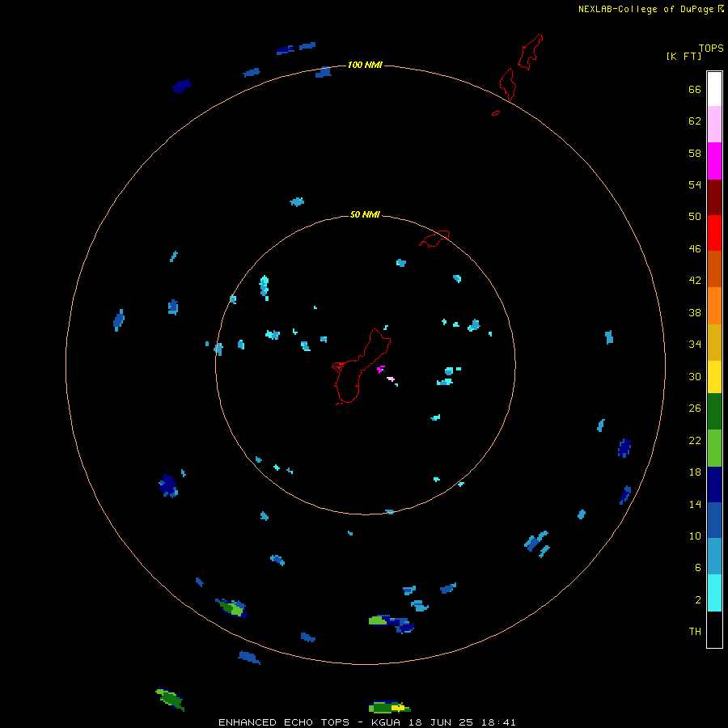Viewport: 728px width, 728px height.
Task: Click the dark red 54 legend swatch
Action: [x=714, y=197]
